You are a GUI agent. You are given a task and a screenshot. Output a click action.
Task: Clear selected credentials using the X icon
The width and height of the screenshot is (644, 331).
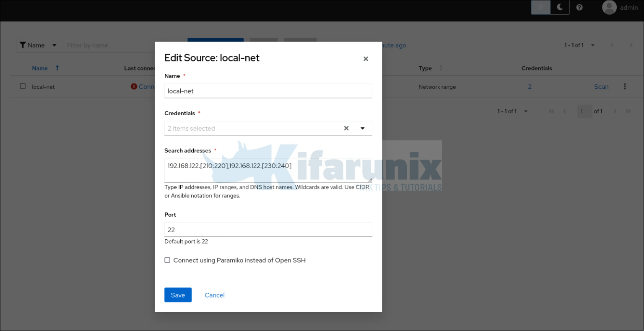coord(346,128)
